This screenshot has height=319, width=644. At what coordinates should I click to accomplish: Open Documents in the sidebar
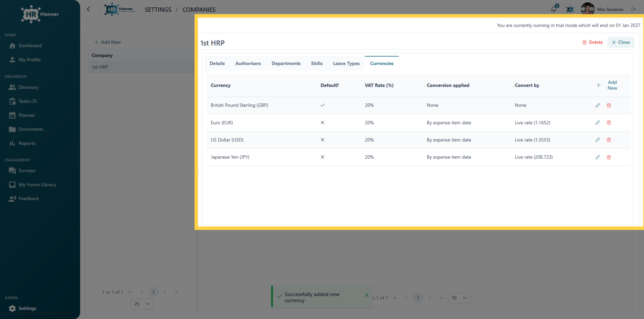pos(31,129)
